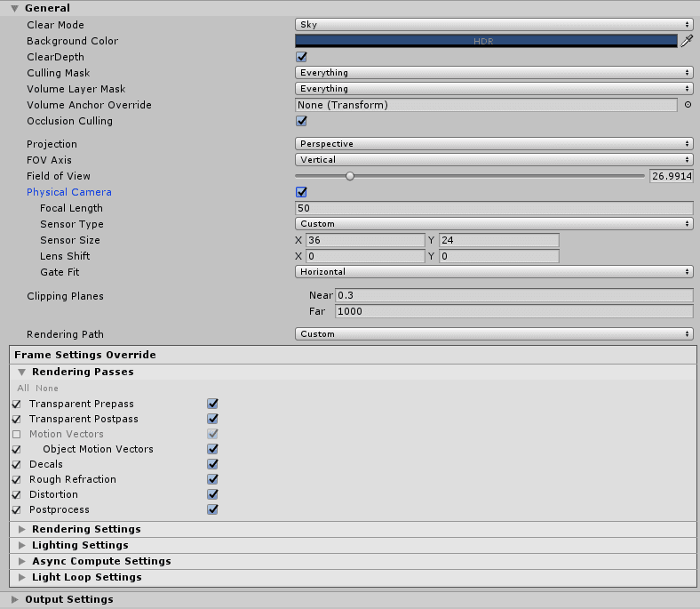Click the None override button
Viewport: 700px width, 609px height.
[x=47, y=389]
